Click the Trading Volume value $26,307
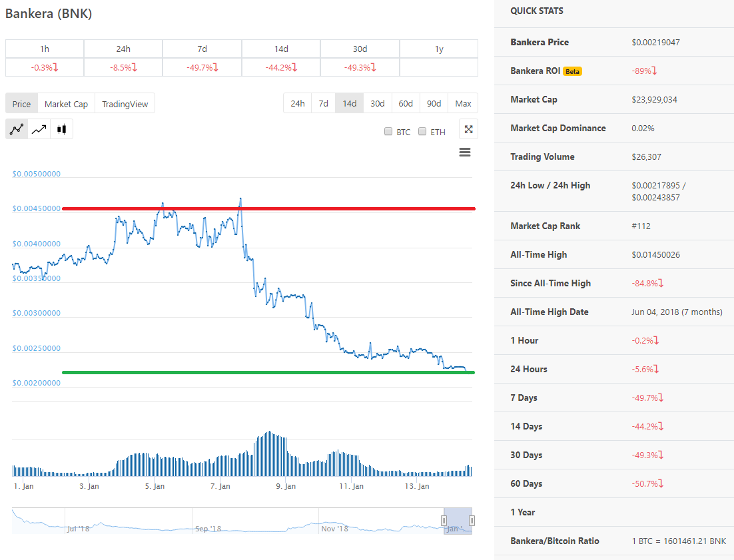734x560 pixels. [x=646, y=156]
